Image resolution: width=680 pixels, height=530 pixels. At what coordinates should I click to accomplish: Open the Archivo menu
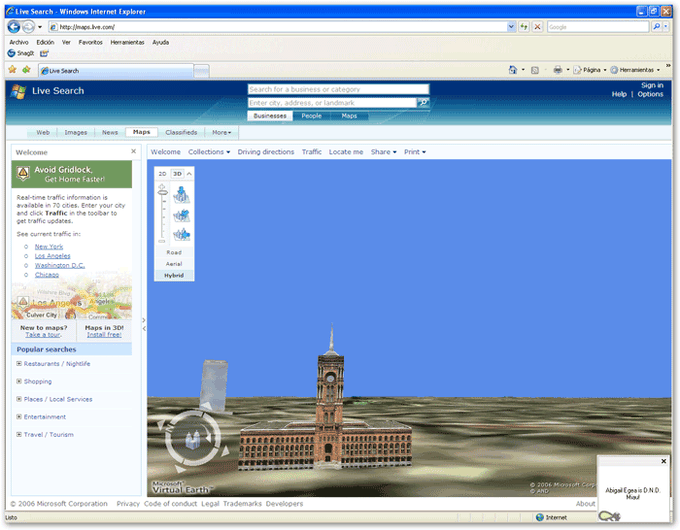19,42
